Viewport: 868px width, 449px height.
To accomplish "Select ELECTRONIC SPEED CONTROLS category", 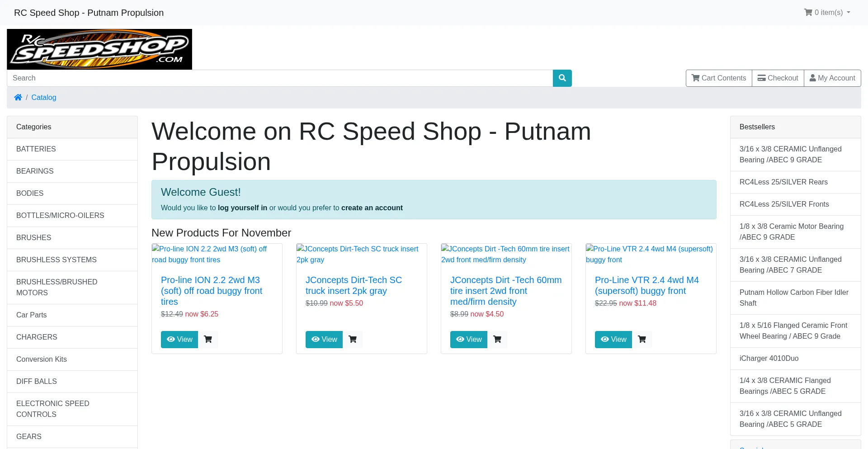I will 53,409.
